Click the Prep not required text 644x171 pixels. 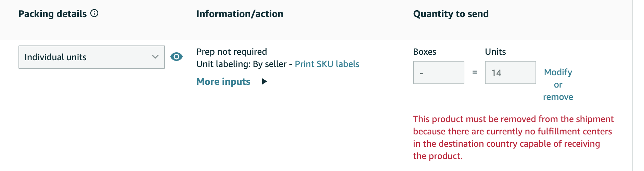click(x=232, y=52)
